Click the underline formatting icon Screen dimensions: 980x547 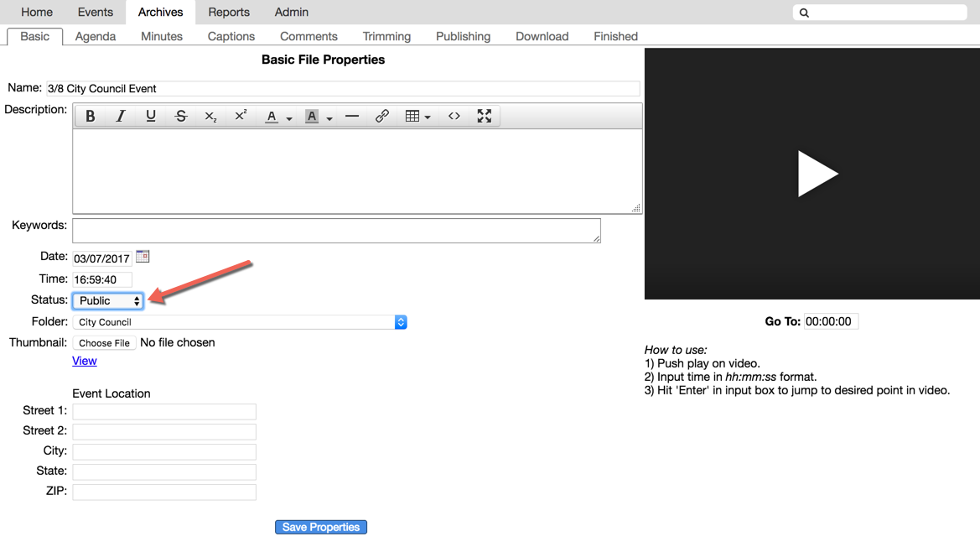[x=151, y=117]
